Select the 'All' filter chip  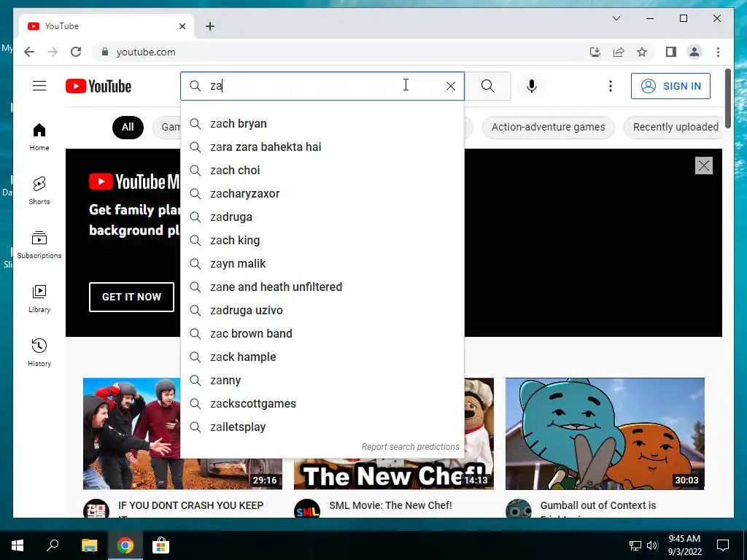[128, 127]
